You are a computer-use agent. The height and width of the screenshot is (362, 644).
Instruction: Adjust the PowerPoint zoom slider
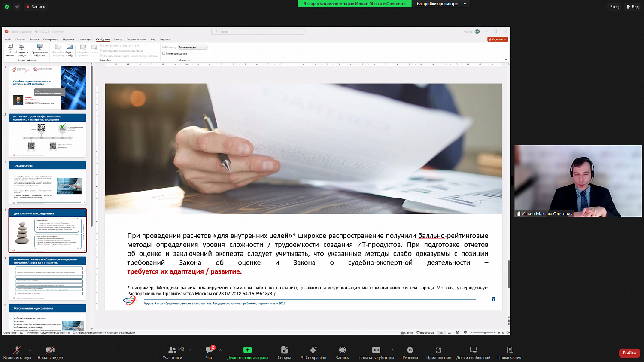coord(485,333)
